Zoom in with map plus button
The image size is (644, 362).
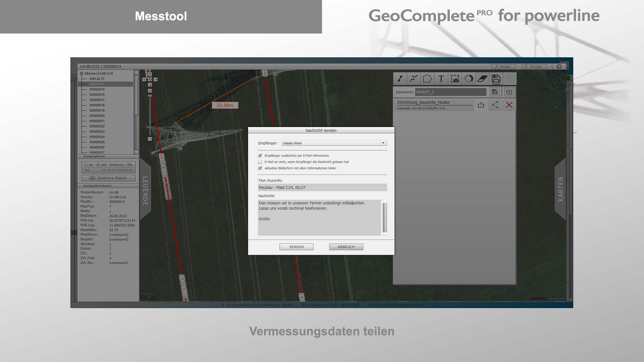pyautogui.click(x=150, y=91)
